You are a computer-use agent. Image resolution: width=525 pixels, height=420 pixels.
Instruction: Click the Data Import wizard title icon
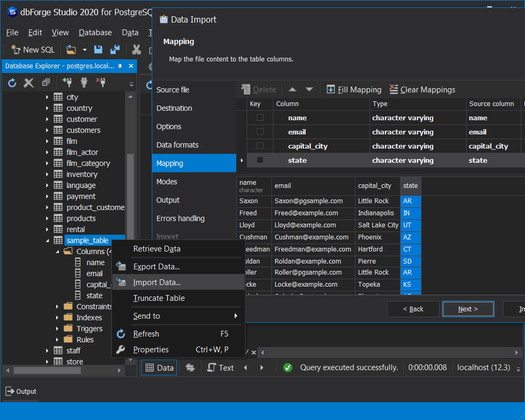163,19
